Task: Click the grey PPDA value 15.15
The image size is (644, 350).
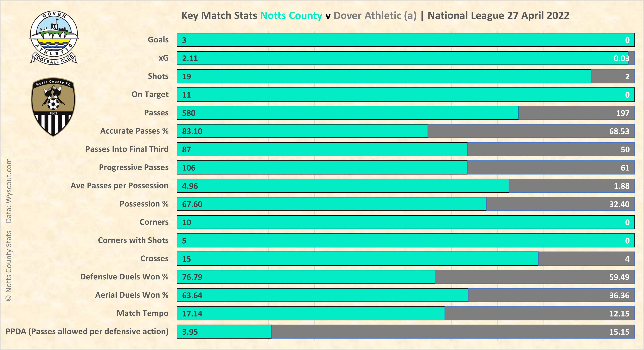Action: (x=619, y=332)
